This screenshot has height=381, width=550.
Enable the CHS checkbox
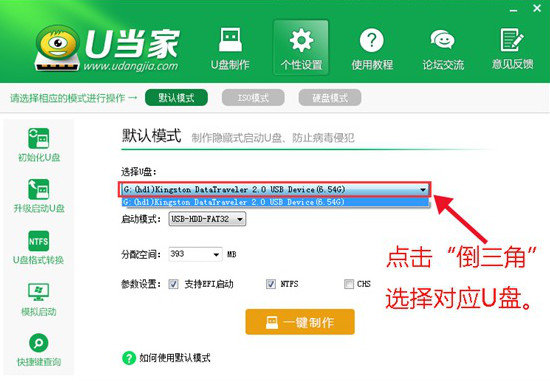click(x=349, y=284)
